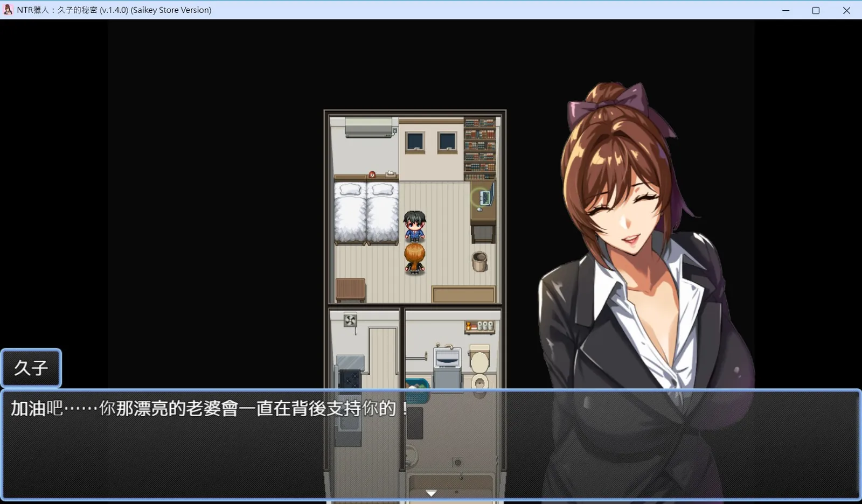
Task: Click the trash bin in the bedroom
Action: pyautogui.click(x=479, y=262)
